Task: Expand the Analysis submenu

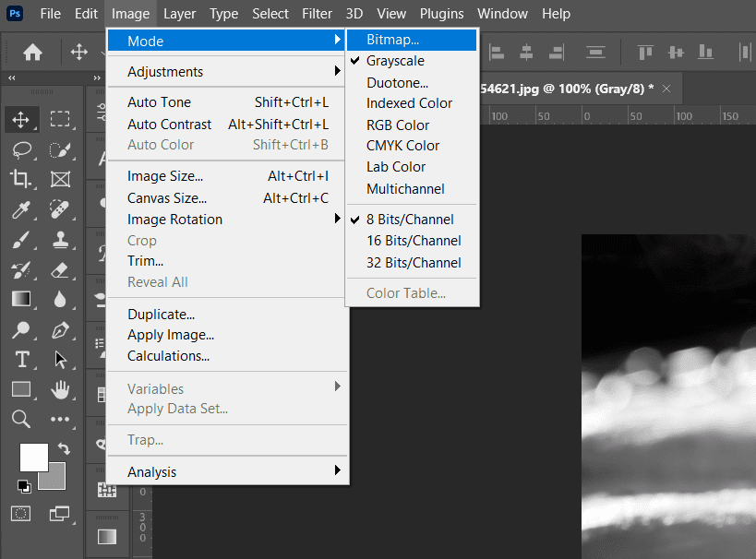Action: (x=225, y=471)
